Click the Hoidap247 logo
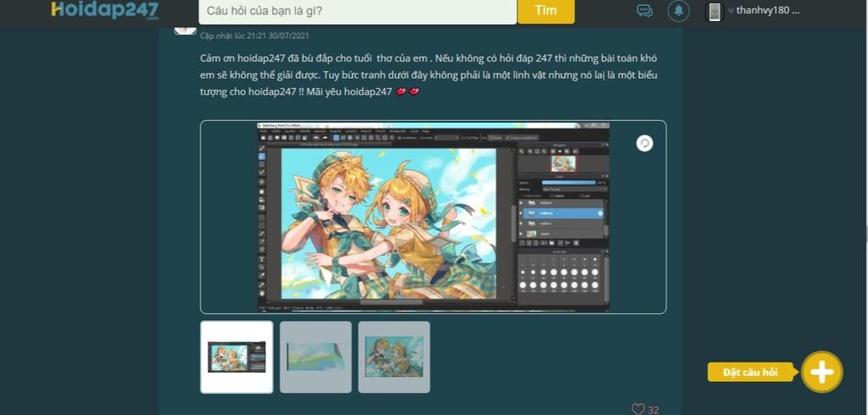Screen dimensions: 868x415 [104, 10]
